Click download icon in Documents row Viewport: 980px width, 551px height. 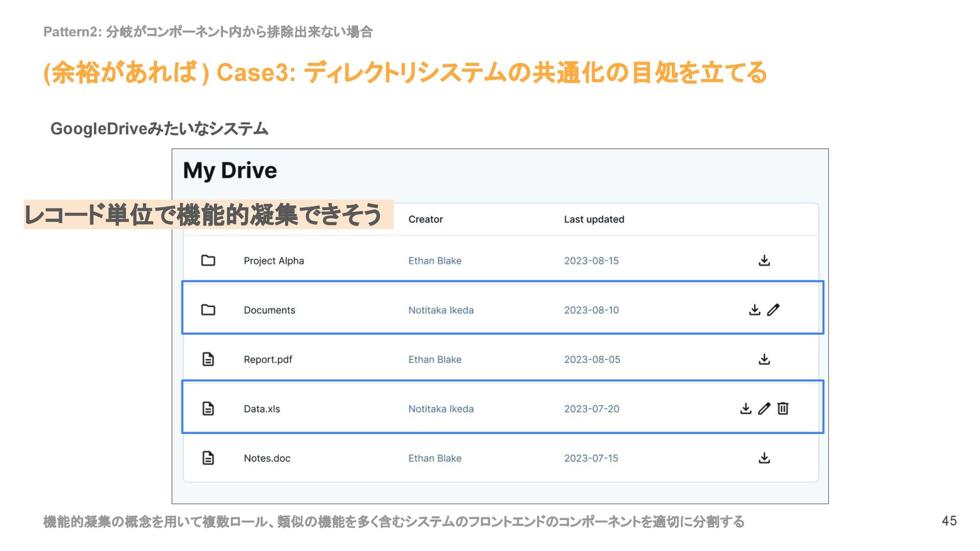[x=754, y=310]
